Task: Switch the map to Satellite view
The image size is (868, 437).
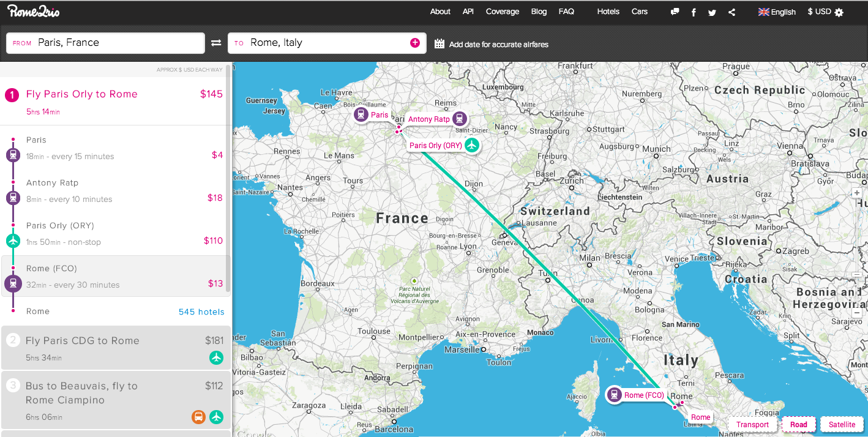Action: [x=842, y=424]
